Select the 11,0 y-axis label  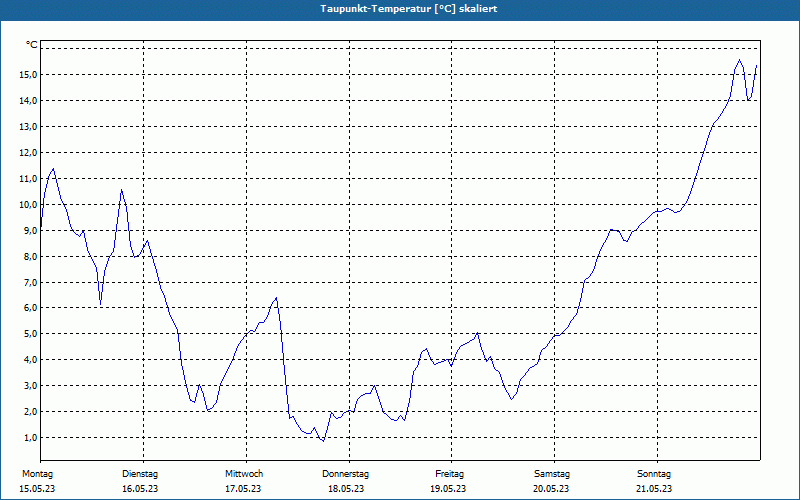coord(28,179)
